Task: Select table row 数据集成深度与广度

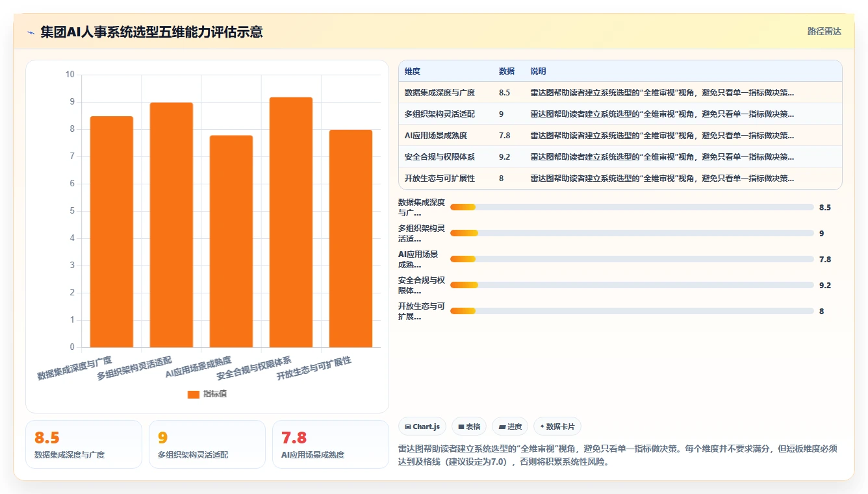Action: tap(620, 93)
